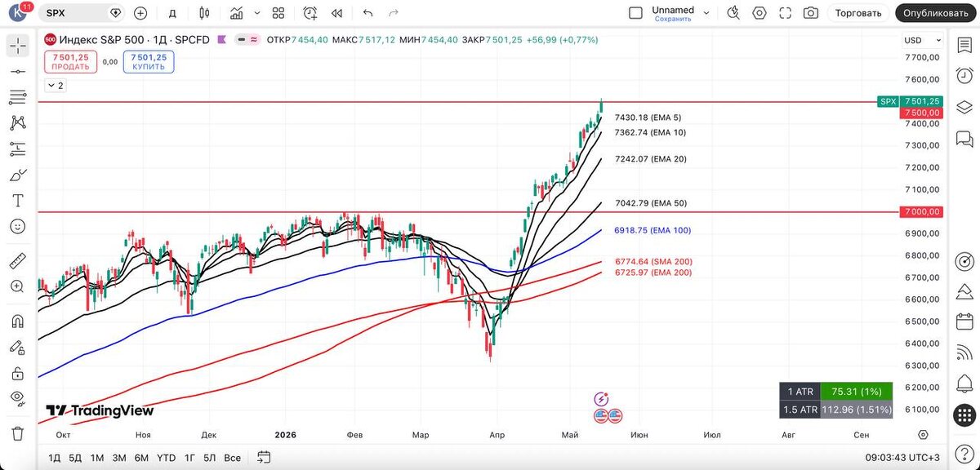Change the candlestick chart type
This screenshot has width=980, height=470.
(204, 13)
